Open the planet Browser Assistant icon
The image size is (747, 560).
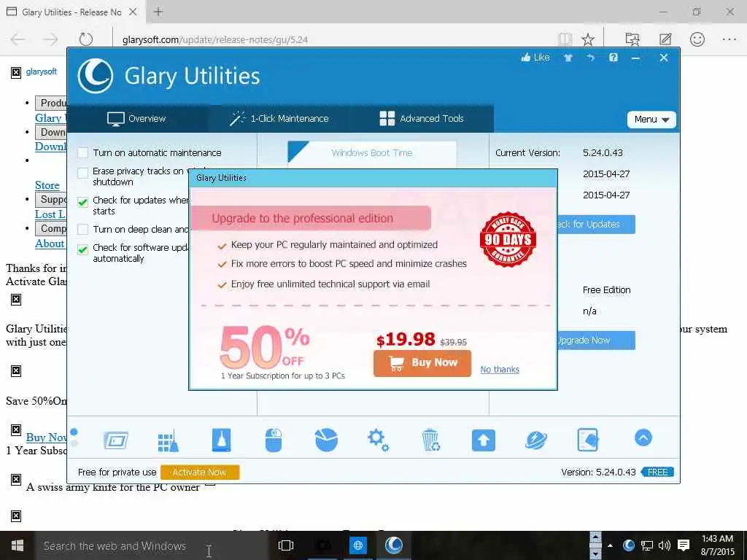pos(536,440)
